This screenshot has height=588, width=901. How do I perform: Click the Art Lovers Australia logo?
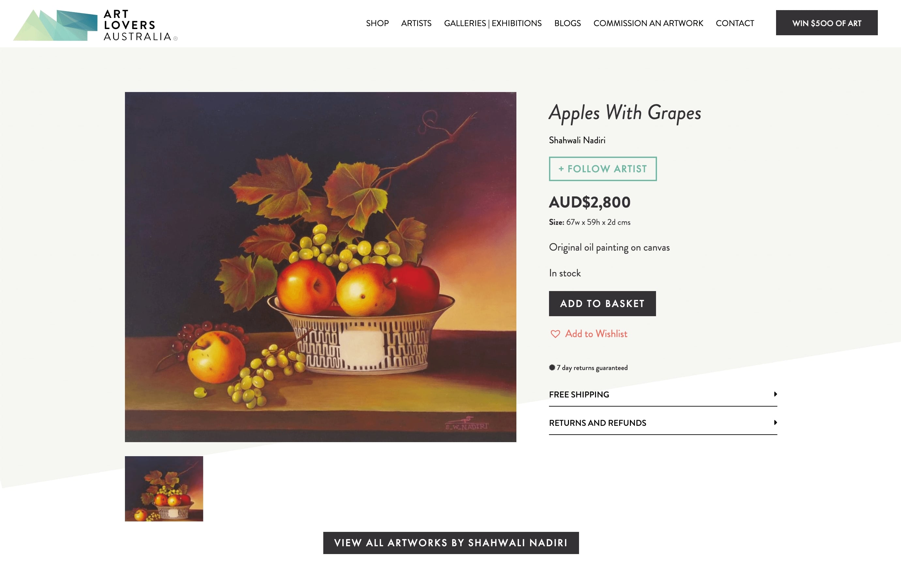pyautogui.click(x=95, y=25)
